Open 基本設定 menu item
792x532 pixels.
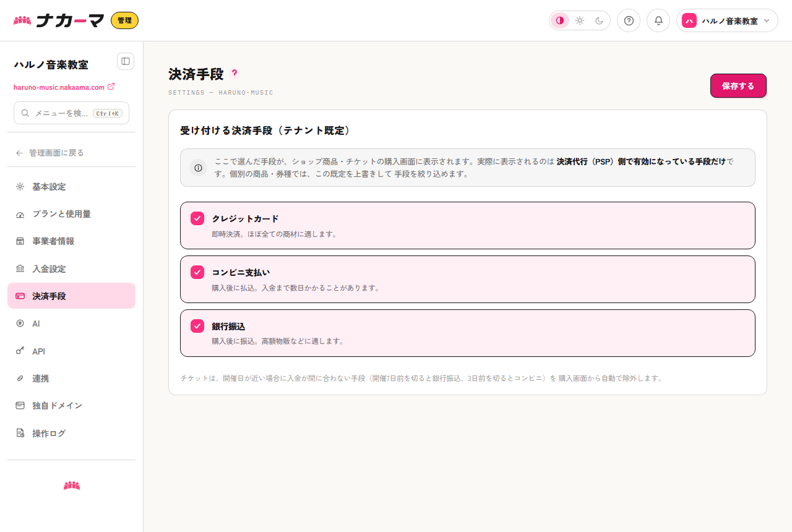click(71, 187)
